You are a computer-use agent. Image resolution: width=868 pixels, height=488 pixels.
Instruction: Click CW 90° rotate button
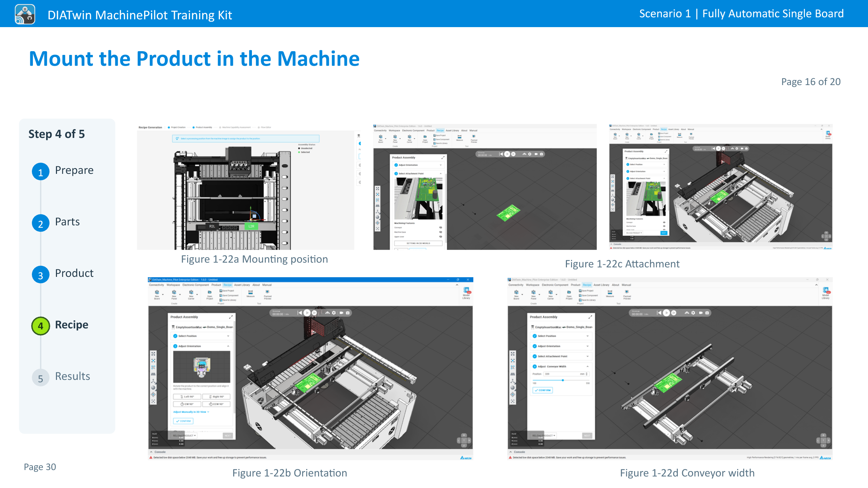(x=187, y=404)
